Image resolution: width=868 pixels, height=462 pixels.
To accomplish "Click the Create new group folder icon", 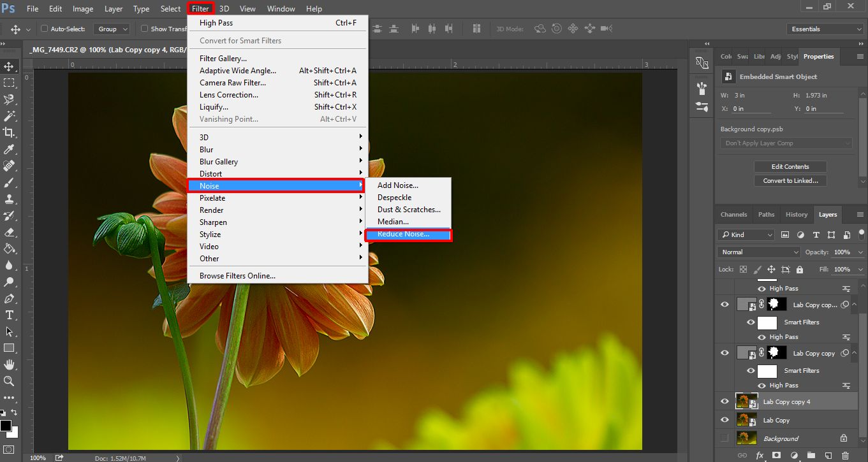I will pyautogui.click(x=811, y=456).
